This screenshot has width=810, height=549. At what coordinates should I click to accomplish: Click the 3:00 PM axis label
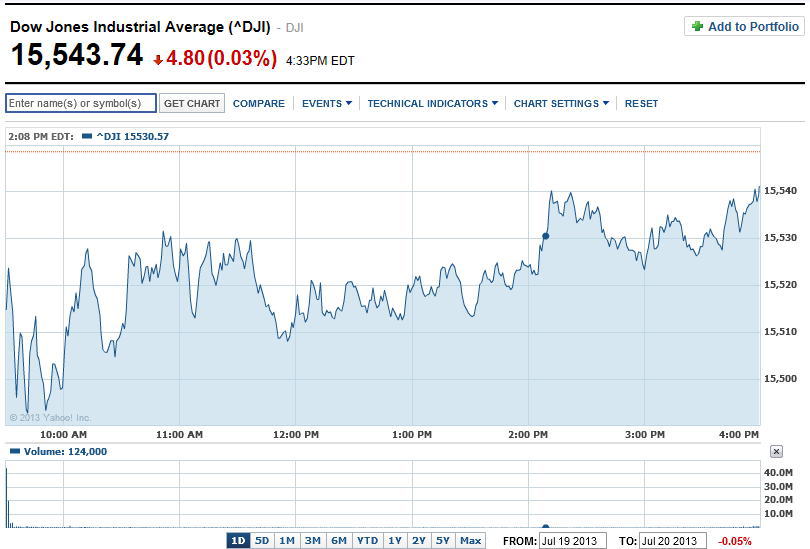tap(645, 435)
